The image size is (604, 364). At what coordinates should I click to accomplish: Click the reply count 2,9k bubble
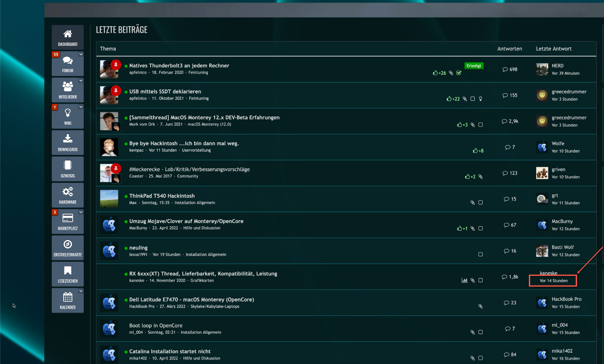coord(510,121)
